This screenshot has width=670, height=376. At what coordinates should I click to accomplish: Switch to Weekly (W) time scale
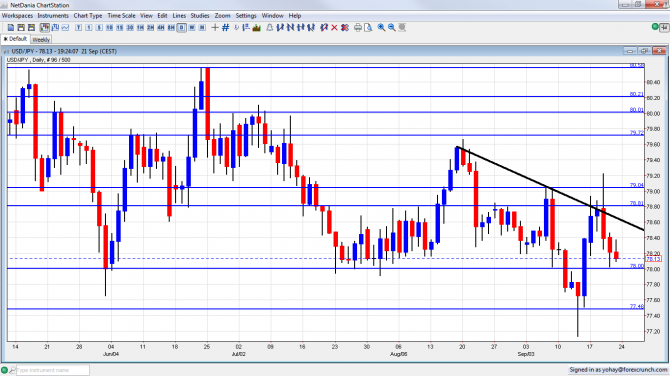point(192,28)
